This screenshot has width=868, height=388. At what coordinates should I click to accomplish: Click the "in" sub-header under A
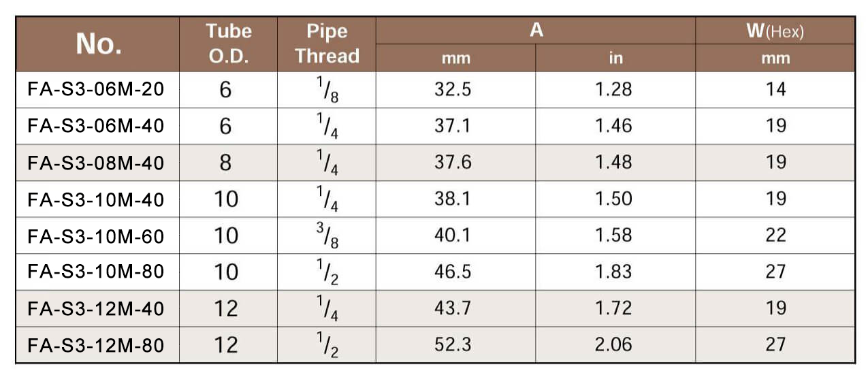coord(615,58)
